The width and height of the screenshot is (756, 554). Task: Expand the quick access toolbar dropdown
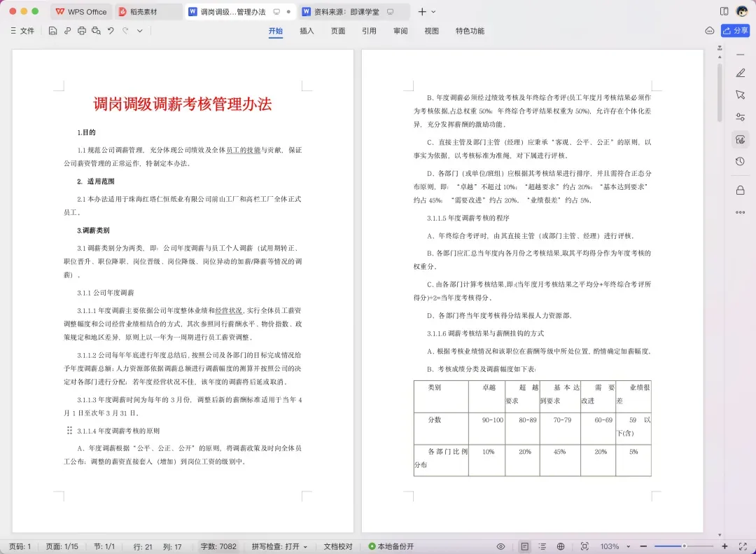[x=140, y=31]
